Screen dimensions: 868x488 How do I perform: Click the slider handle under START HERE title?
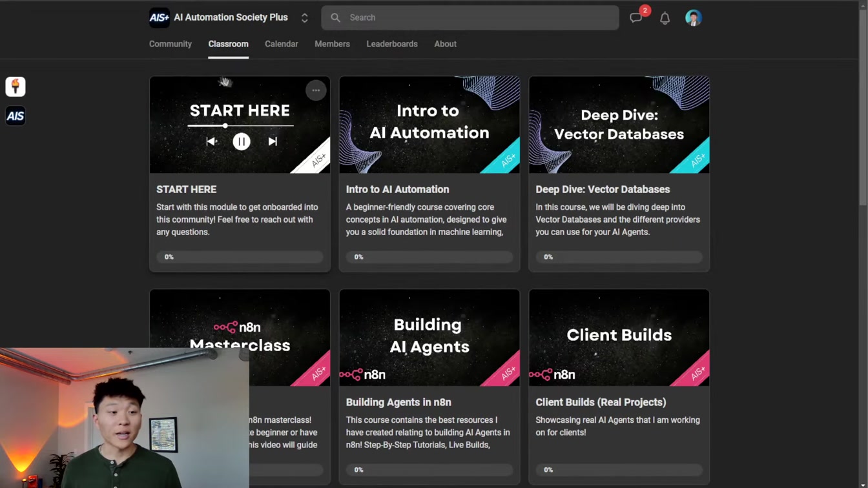click(225, 126)
